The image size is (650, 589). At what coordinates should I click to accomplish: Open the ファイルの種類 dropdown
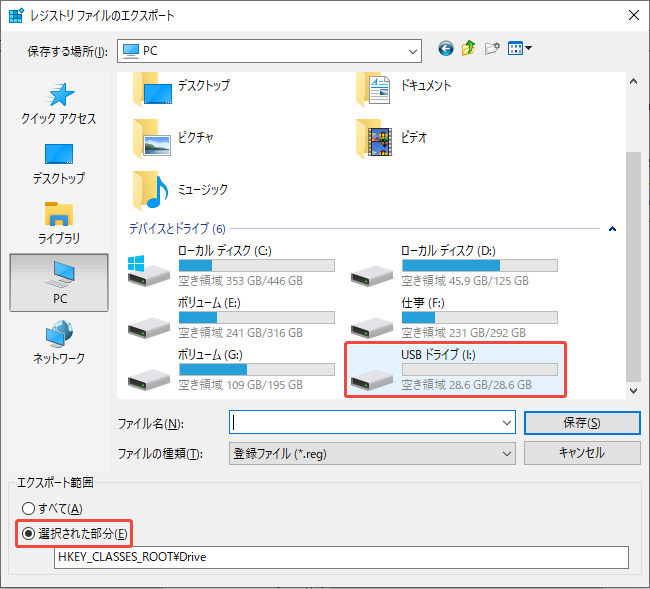tap(372, 453)
